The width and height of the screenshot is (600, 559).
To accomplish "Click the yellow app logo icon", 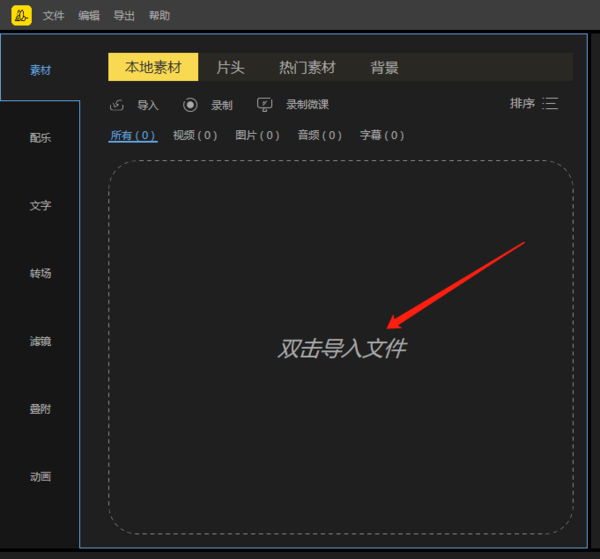I will (21, 16).
